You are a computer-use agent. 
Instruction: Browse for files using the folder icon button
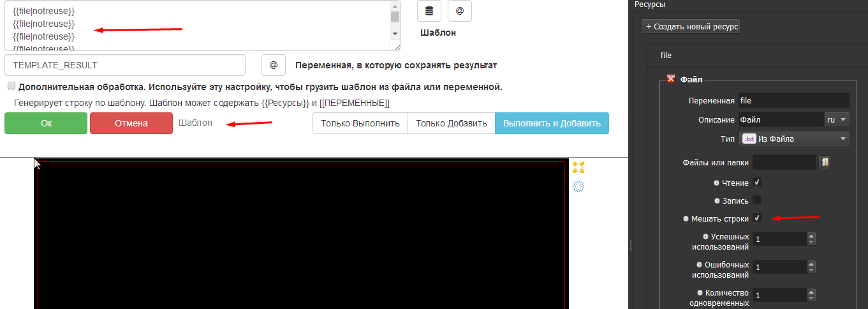[825, 162]
